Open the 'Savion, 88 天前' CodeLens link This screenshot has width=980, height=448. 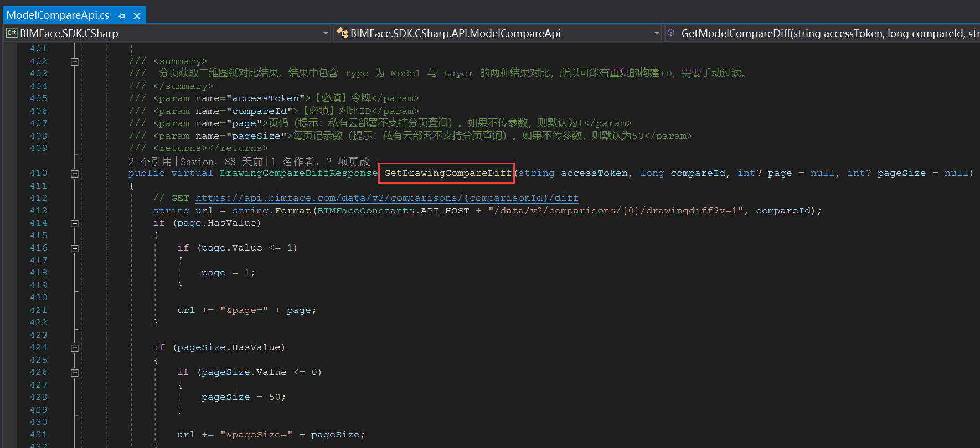(x=221, y=162)
